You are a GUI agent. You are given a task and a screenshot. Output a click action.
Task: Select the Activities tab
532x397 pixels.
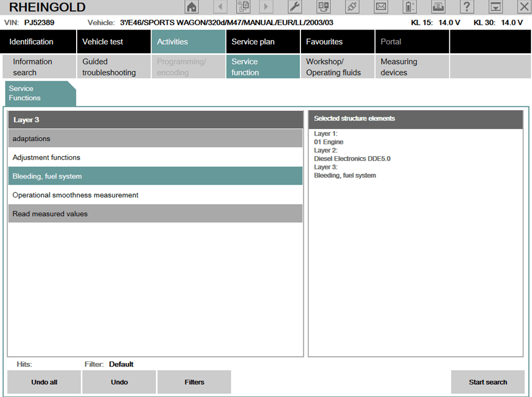coord(188,42)
